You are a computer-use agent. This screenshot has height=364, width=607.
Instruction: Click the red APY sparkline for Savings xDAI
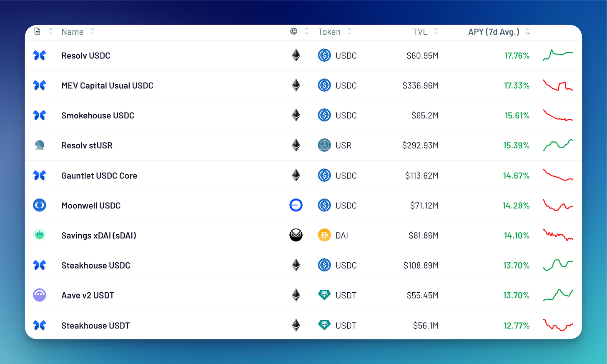click(x=558, y=235)
